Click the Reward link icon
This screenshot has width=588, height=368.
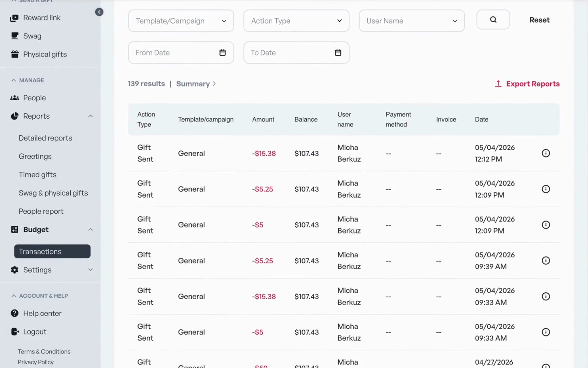point(14,18)
